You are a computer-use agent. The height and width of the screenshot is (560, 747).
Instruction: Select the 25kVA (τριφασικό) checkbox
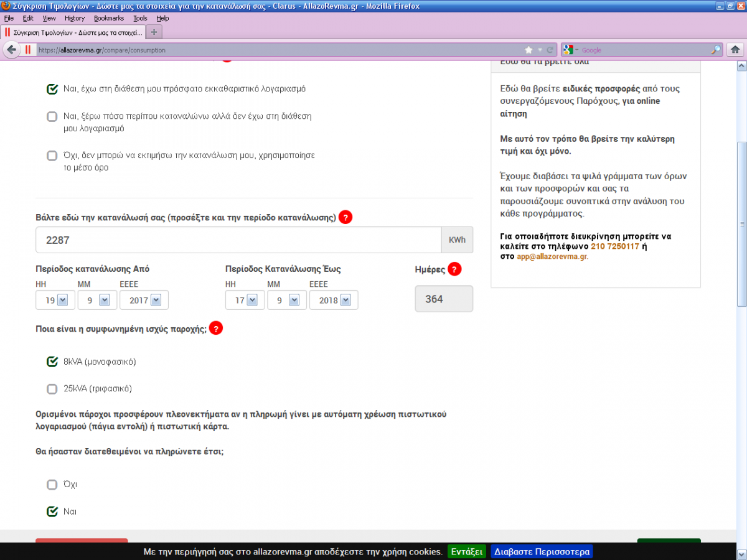52,389
